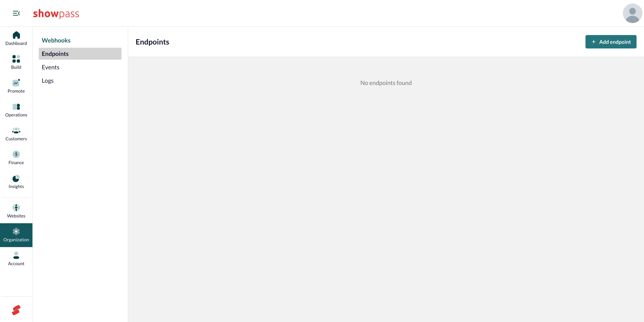Open the Build section
Image resolution: width=644 pixels, height=322 pixels.
[16, 62]
